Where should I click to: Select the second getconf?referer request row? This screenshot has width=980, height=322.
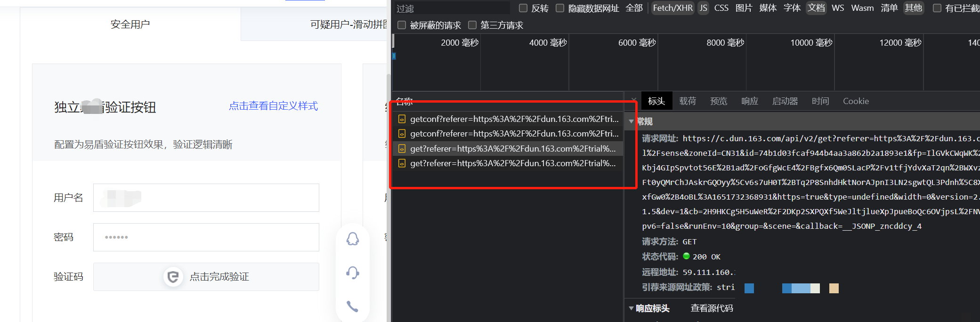pos(508,134)
